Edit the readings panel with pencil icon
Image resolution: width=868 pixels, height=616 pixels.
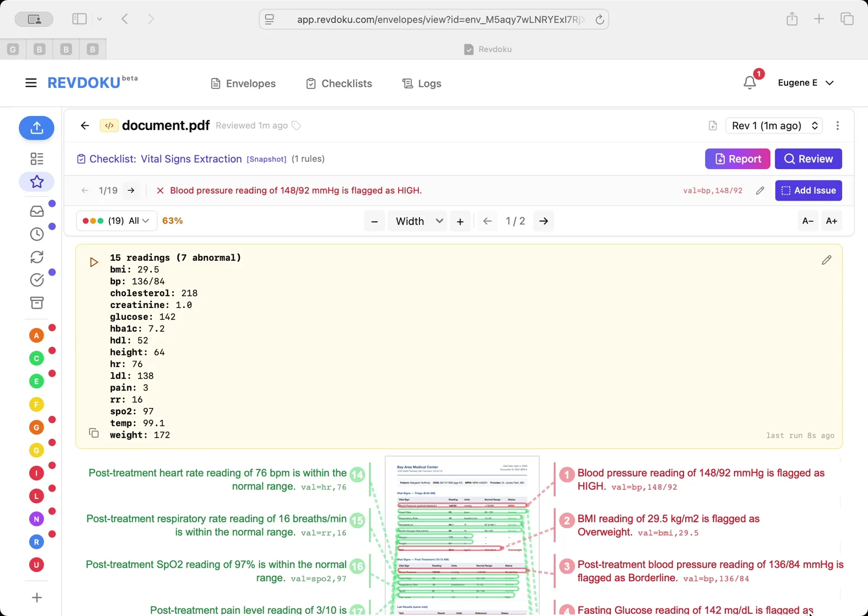826,260
